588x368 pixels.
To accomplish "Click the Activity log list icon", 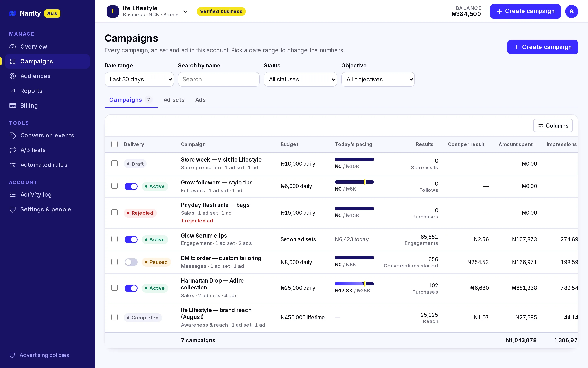I will point(13,194).
